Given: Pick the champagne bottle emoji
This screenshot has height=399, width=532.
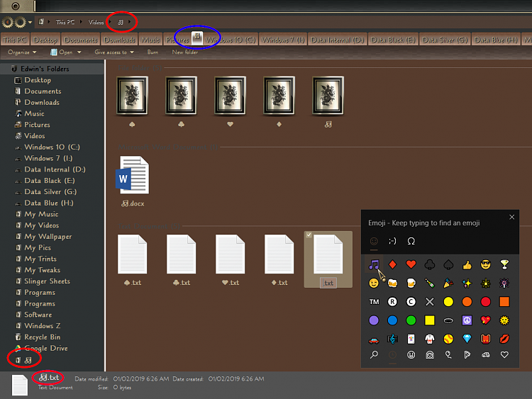Looking at the screenshot, I should point(430,283).
